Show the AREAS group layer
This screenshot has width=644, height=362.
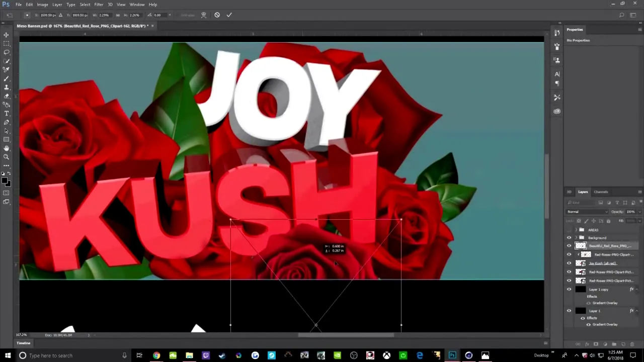[x=569, y=230]
